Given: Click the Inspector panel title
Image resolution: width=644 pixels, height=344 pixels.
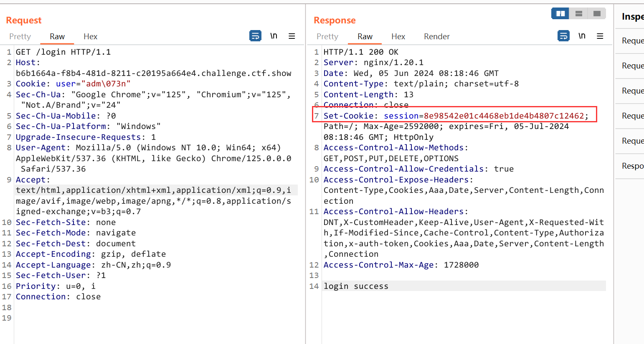Looking at the screenshot, I should coord(633,17).
